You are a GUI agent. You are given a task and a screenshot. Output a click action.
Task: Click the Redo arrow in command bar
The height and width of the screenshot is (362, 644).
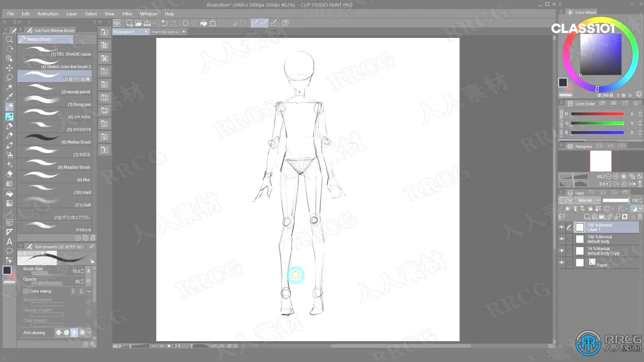173,23
